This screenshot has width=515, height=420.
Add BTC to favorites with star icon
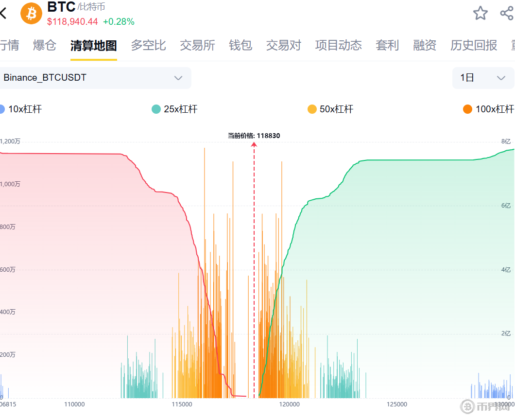point(480,13)
